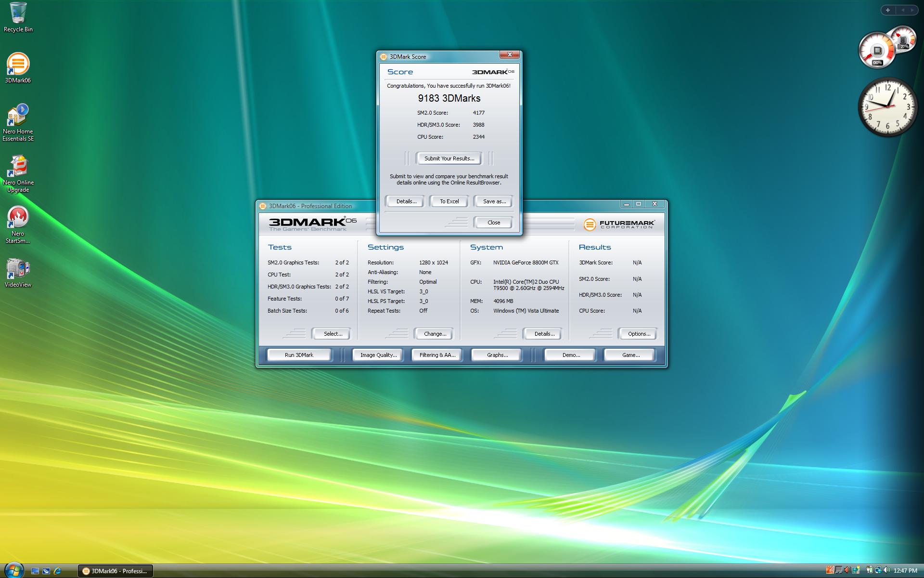Click the HDR/SM3.0 Score value 3988
Screen dimensions: 924x578
[478, 125]
